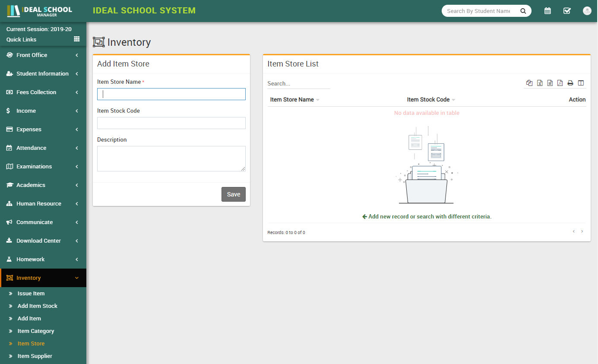598x364 pixels.
Task: Sort by Item Store Name column
Action: click(x=294, y=99)
